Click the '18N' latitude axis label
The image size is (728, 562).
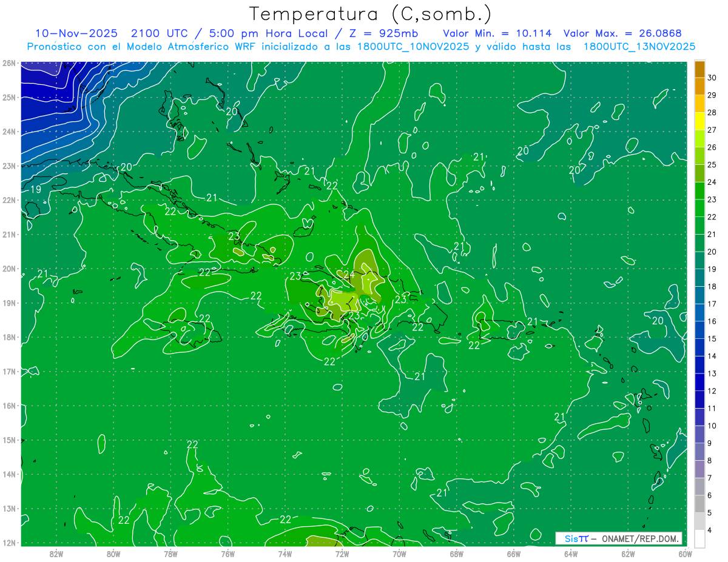[8, 337]
